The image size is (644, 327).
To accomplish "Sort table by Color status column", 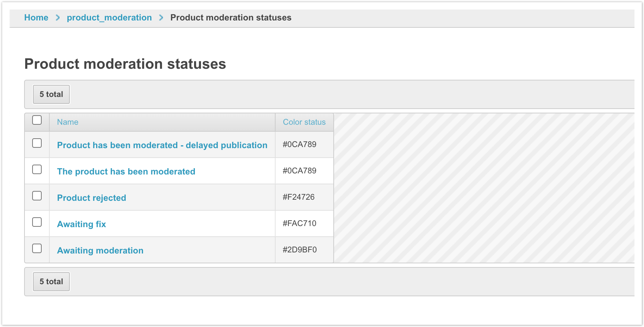I will click(x=304, y=122).
